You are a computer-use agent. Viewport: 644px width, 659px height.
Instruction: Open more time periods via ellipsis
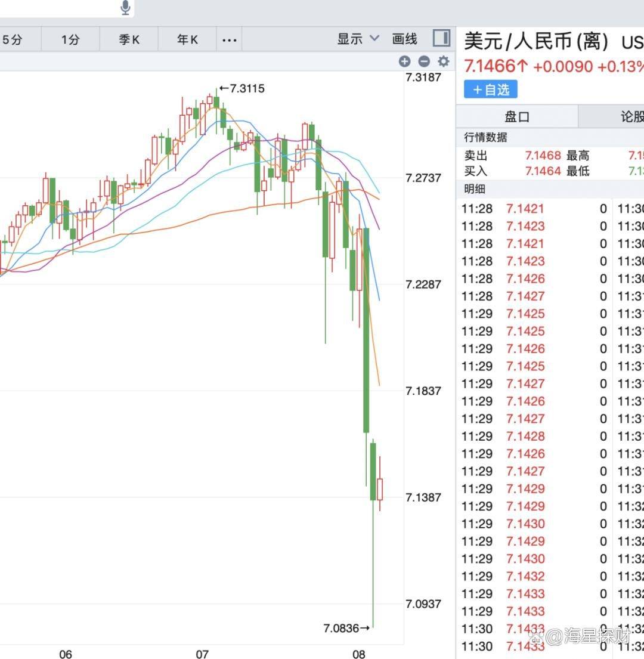230,40
